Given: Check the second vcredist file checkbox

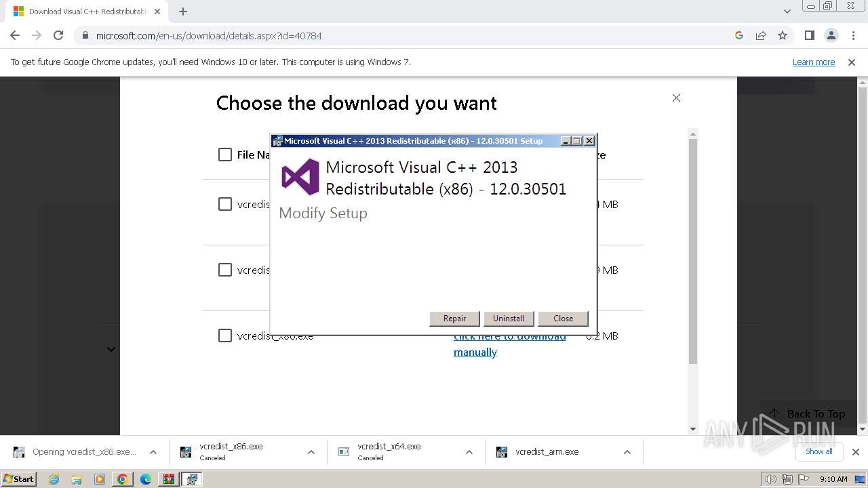Looking at the screenshot, I should tap(225, 270).
